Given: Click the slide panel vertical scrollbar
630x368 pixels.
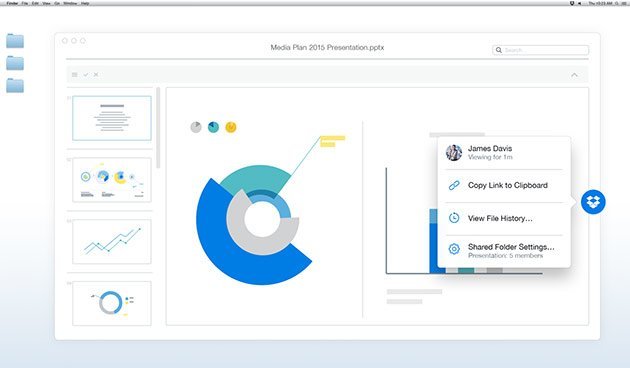Looking at the screenshot, I should (158, 128).
